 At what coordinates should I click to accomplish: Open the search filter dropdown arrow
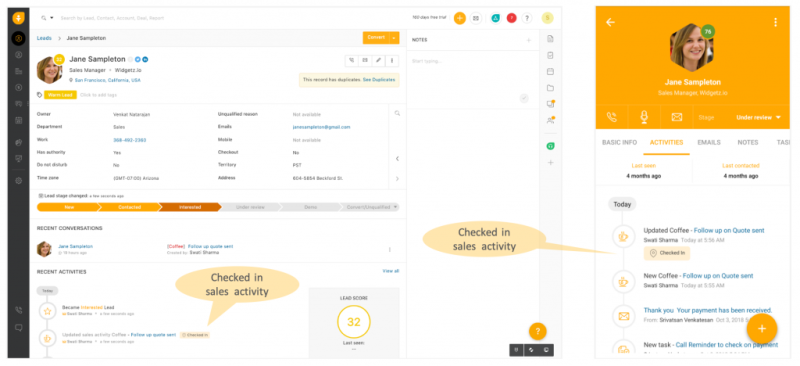[52, 18]
